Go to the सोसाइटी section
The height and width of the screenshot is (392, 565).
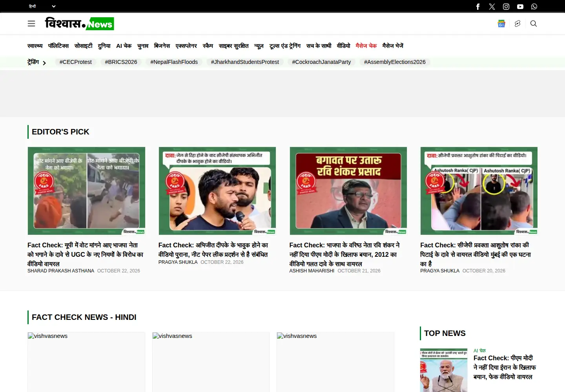point(84,46)
